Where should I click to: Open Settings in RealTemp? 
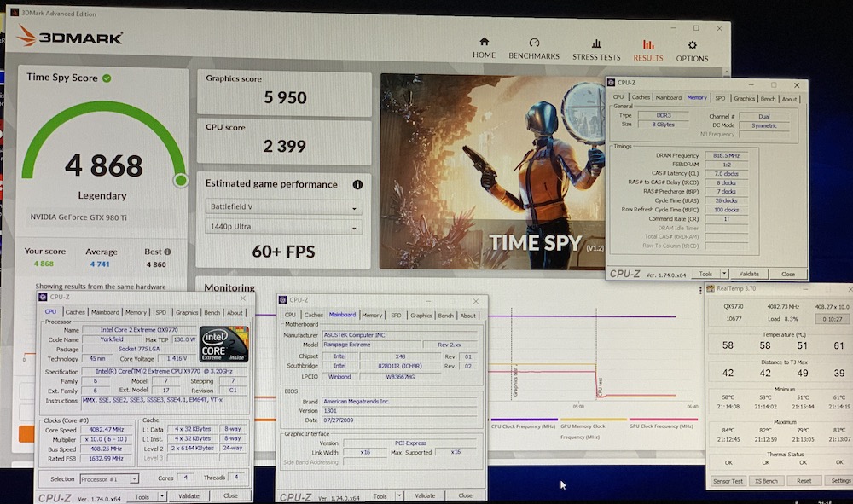tap(839, 481)
